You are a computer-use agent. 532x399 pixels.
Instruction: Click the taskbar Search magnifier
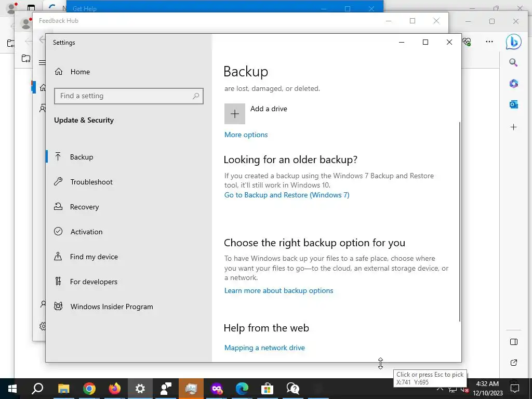[x=37, y=388]
